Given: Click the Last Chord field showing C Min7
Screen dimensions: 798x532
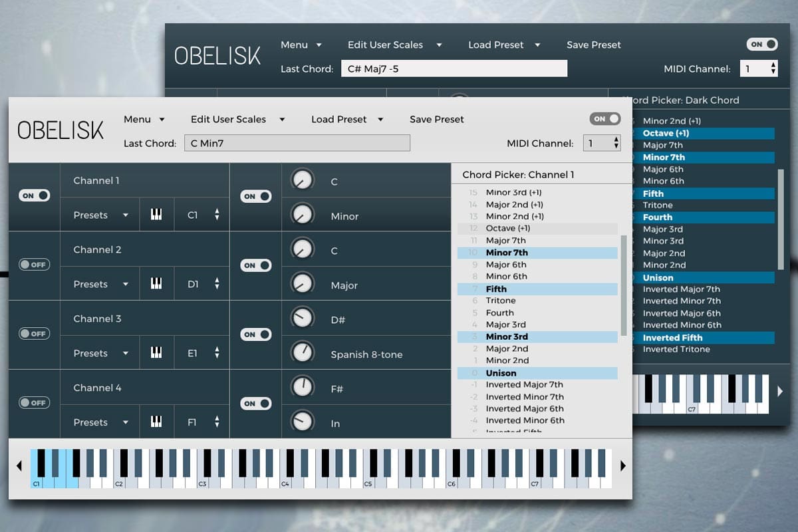Looking at the screenshot, I should pos(297,143).
